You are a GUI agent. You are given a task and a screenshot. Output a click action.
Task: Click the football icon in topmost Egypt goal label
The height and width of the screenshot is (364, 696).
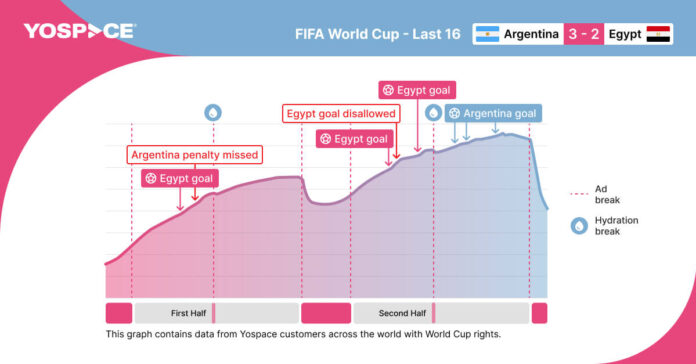[x=388, y=90]
